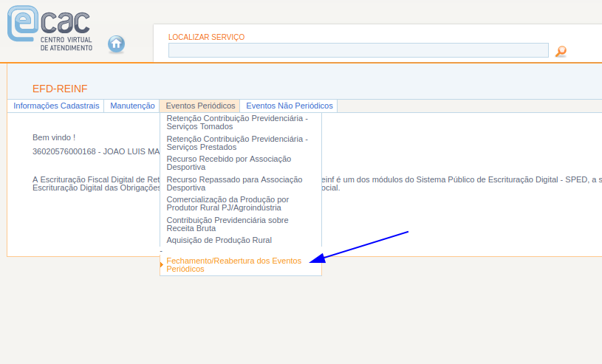Click the e-CAC logo
This screenshot has width=602, height=364.
(49, 28)
